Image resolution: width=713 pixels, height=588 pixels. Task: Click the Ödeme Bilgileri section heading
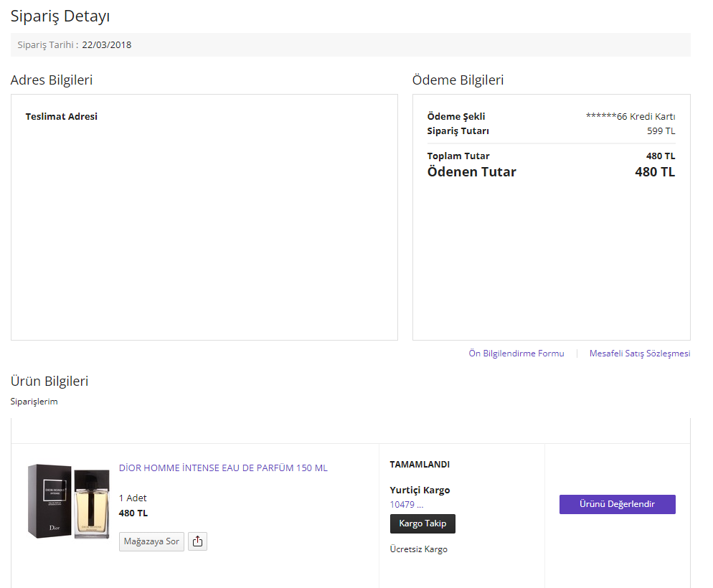458,80
